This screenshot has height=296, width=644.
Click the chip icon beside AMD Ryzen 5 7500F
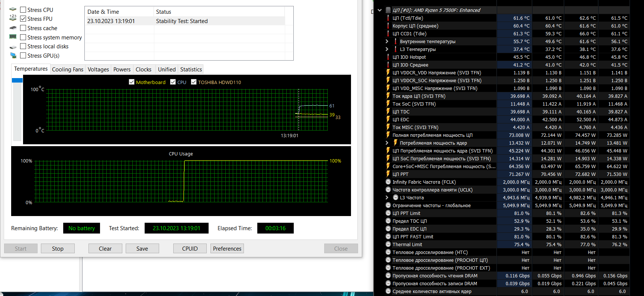(x=388, y=10)
